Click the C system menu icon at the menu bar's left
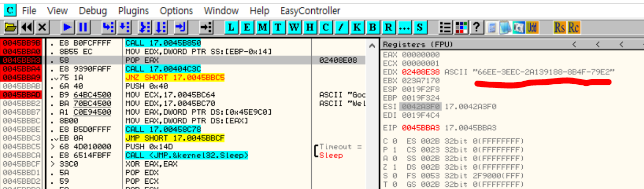This screenshot has height=189, width=644. (10, 10)
